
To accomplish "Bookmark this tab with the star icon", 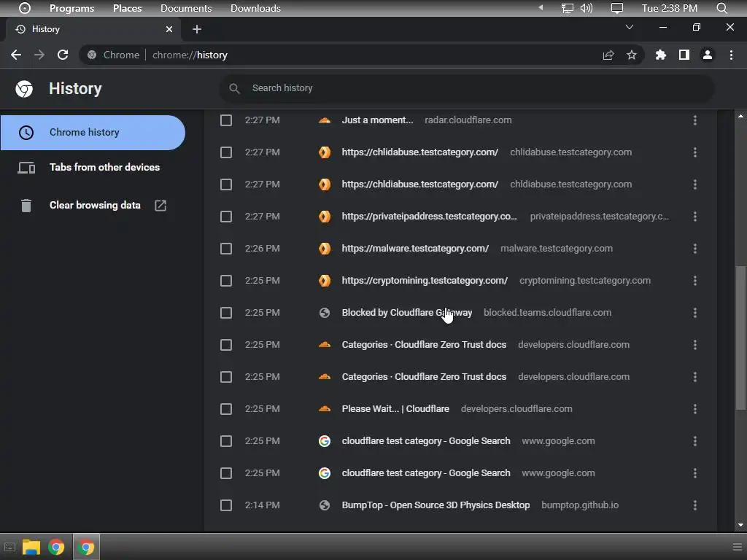I will point(632,55).
